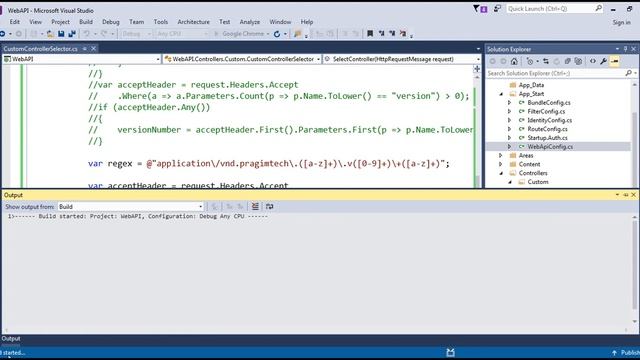The width and height of the screenshot is (640, 360).
Task: Click Sync with Active Document icon
Action: click(x=546, y=61)
